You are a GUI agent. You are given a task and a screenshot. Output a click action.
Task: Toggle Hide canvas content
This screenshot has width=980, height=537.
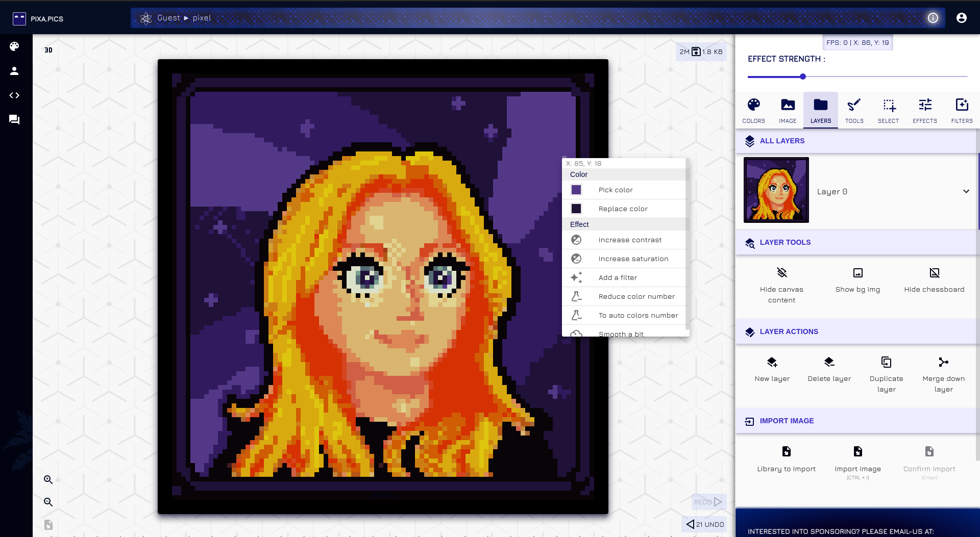tap(781, 273)
